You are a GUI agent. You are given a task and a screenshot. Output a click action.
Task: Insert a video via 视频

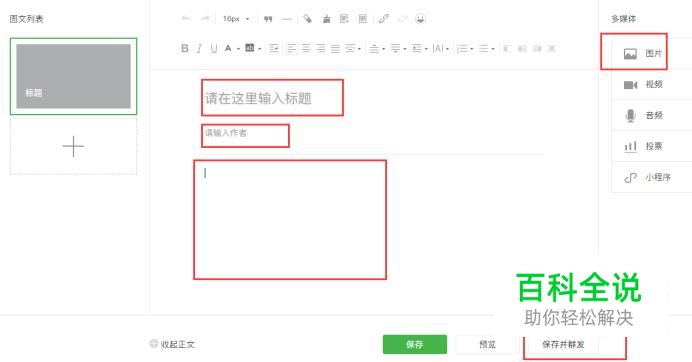[x=643, y=84]
